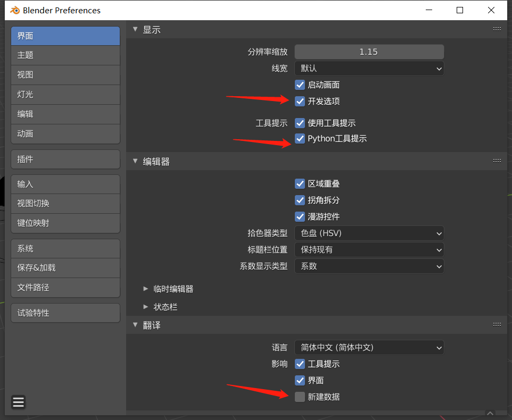Screen dimensions: 512x420
Task: Switch to the 系统 tab
Action: coord(65,248)
